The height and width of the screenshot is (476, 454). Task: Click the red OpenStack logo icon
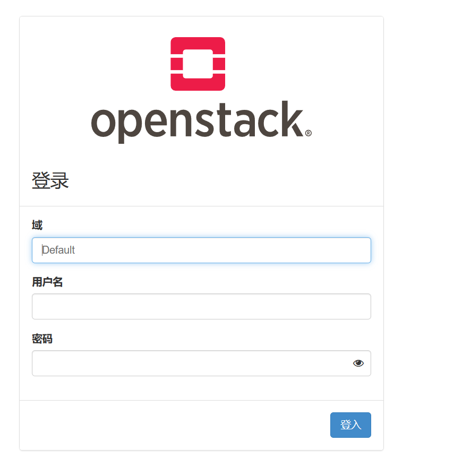click(198, 64)
